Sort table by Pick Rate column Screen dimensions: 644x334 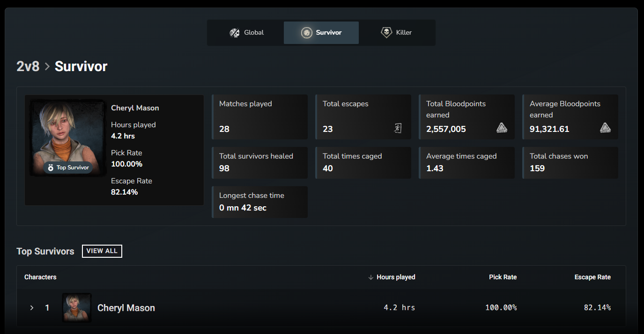(x=503, y=277)
